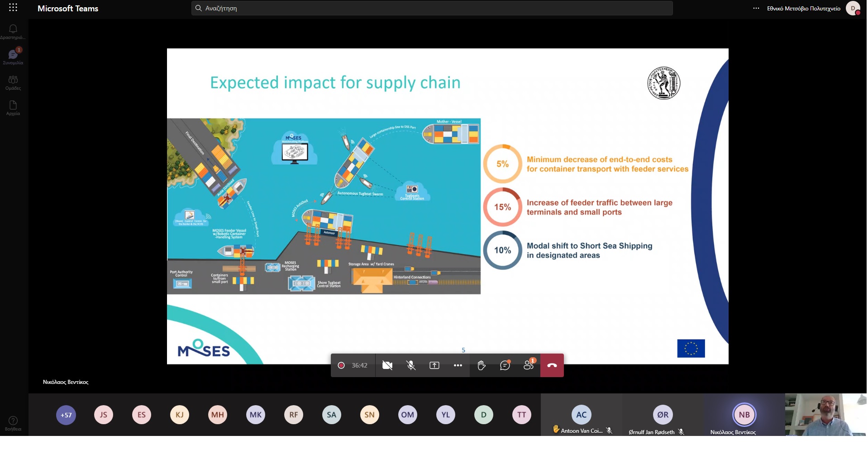The image size is (868, 469).
Task: Click the shared slide supply chain diagram
Action: [x=324, y=206]
